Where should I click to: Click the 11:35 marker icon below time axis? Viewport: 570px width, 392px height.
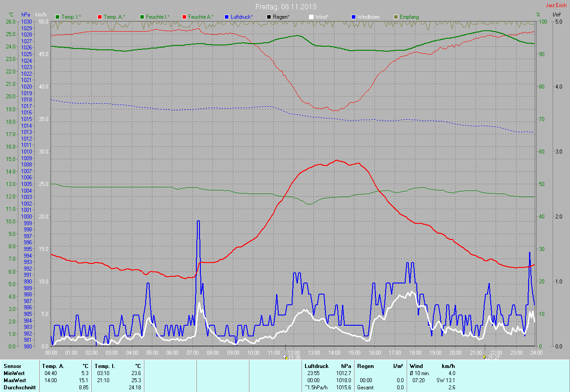[x=285, y=357]
